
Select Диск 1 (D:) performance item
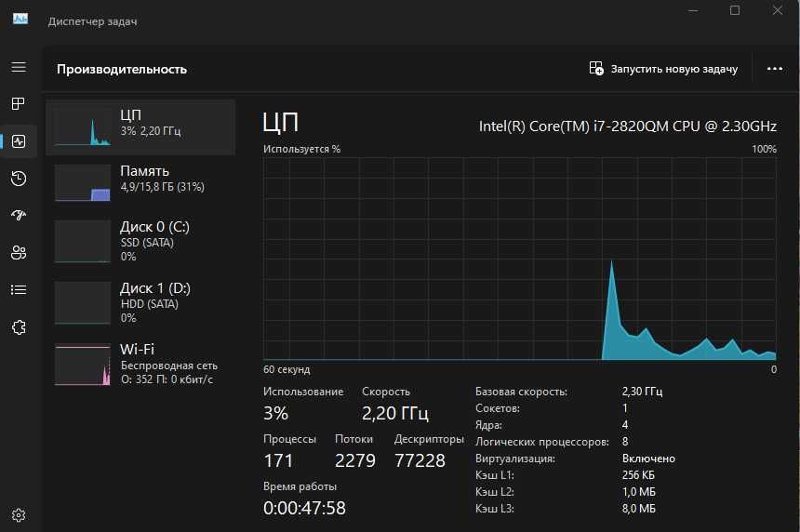[x=140, y=302]
